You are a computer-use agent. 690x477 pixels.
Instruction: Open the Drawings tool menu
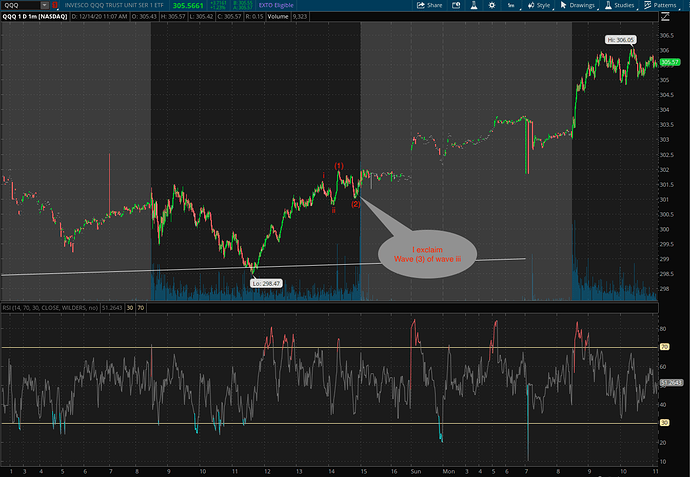(x=578, y=5)
